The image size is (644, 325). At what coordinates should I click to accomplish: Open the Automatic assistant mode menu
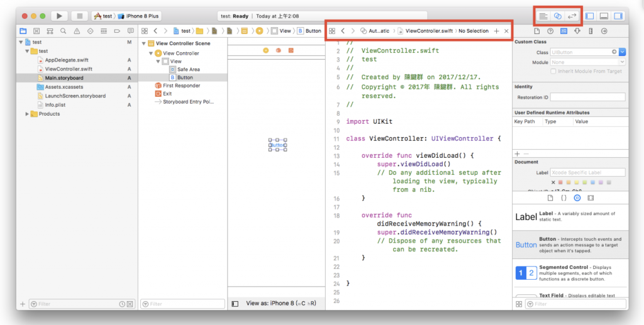[x=375, y=31]
